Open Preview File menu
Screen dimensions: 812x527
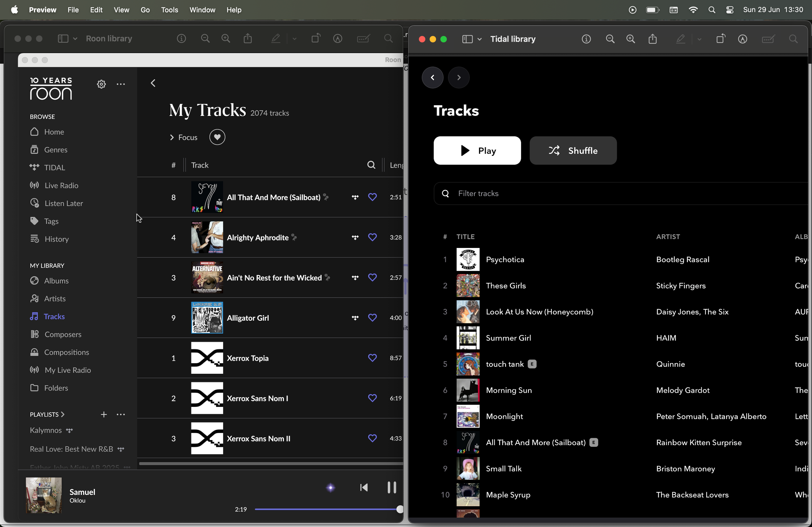pos(73,10)
